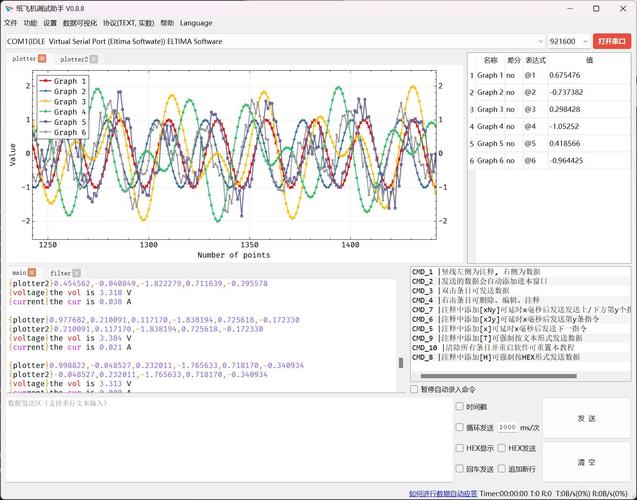Click the red 打开串口 button
Viewport: 637px width, 500px height.
pyautogui.click(x=612, y=41)
